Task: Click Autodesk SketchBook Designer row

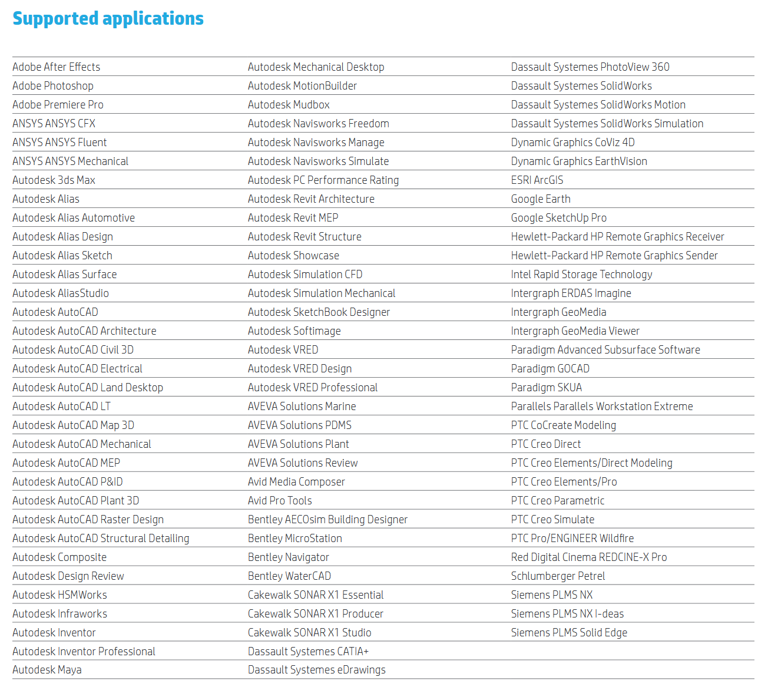Action: [319, 312]
